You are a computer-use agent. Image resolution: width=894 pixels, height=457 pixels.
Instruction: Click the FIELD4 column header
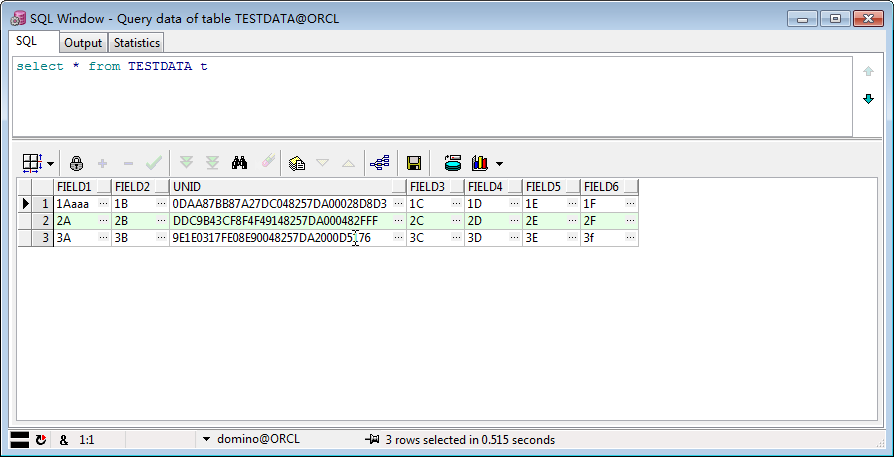pos(494,187)
